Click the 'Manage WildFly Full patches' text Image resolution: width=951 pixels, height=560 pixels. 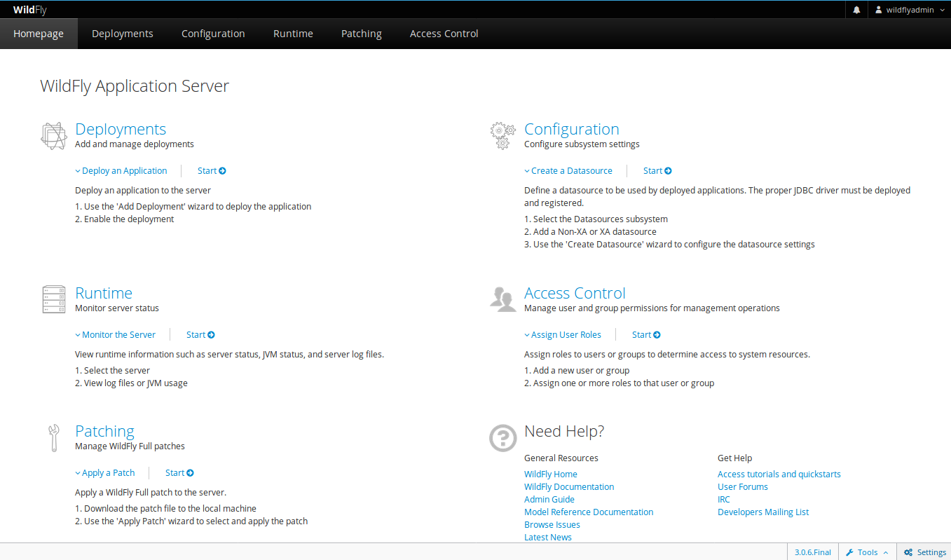(x=130, y=446)
